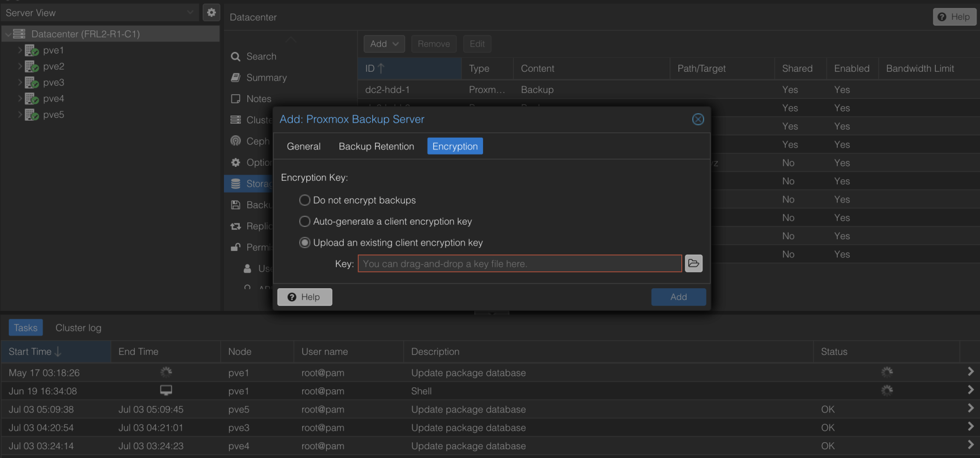This screenshot has width=980, height=458.
Task: Select Upload an existing client encryption key
Action: pos(304,243)
